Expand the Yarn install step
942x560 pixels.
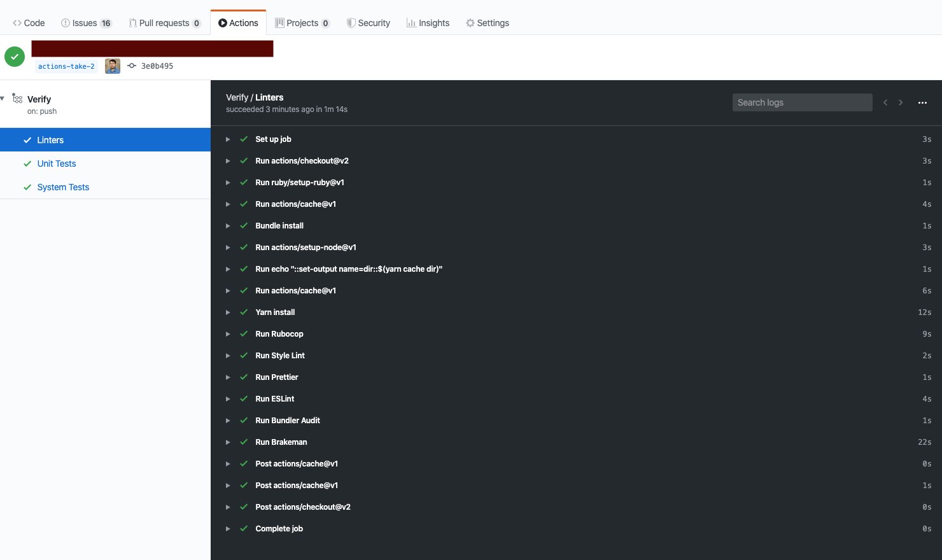[x=228, y=312]
